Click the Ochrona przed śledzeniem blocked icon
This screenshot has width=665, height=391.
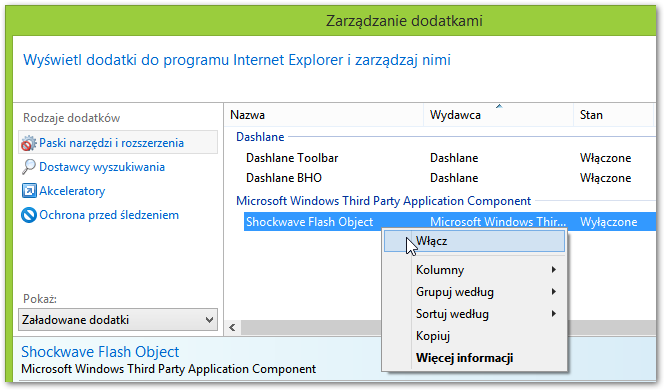[x=29, y=215]
